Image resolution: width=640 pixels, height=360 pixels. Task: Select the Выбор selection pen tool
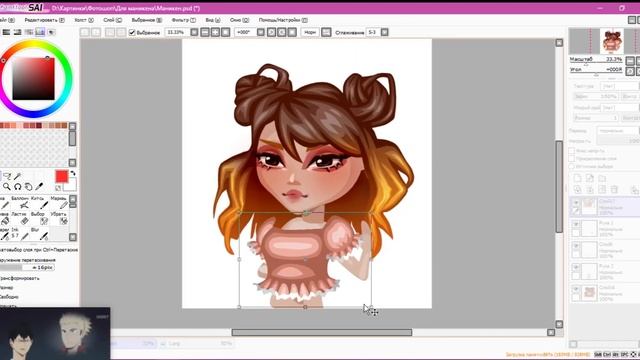[40, 218]
